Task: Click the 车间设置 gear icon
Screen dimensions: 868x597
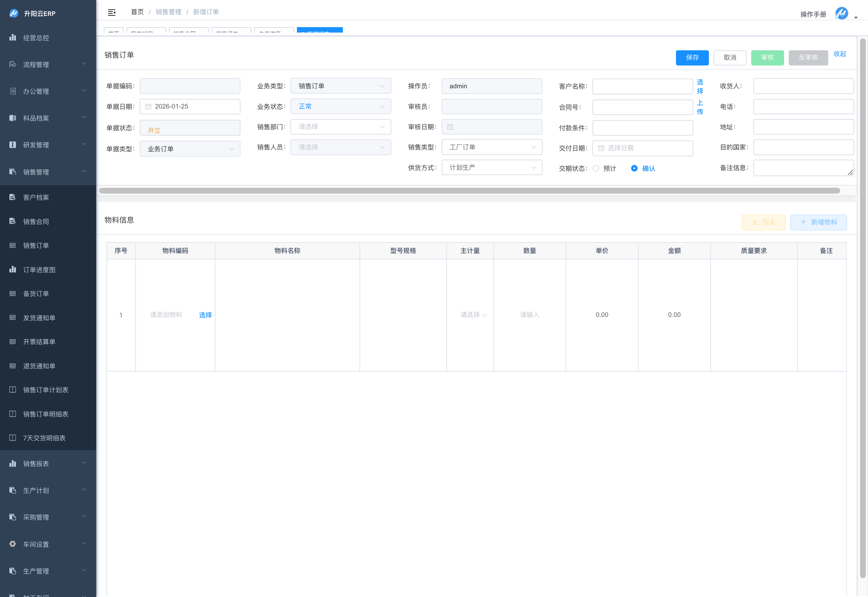Action: (13, 544)
